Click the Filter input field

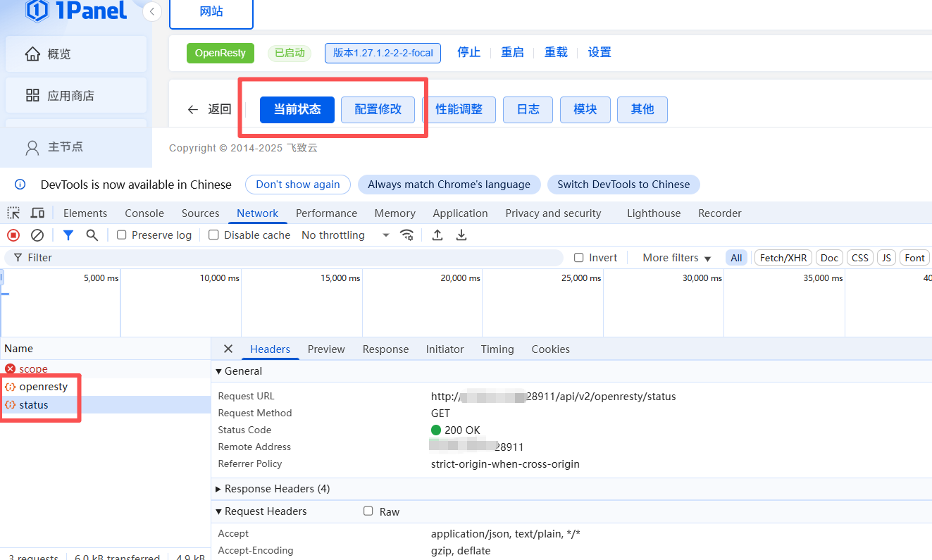tap(284, 258)
